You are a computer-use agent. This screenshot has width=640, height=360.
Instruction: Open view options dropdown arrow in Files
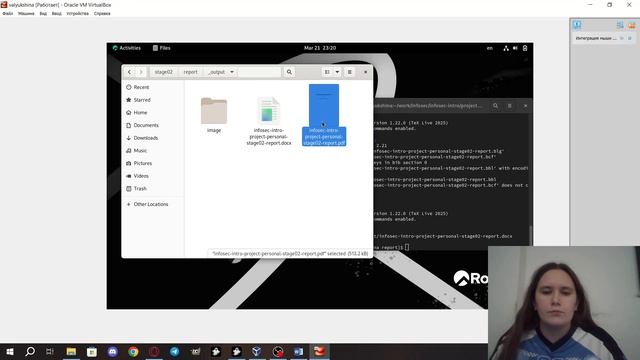click(337, 72)
